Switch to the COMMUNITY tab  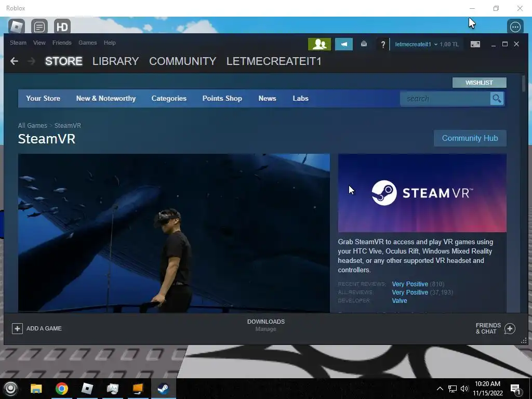[x=182, y=61]
